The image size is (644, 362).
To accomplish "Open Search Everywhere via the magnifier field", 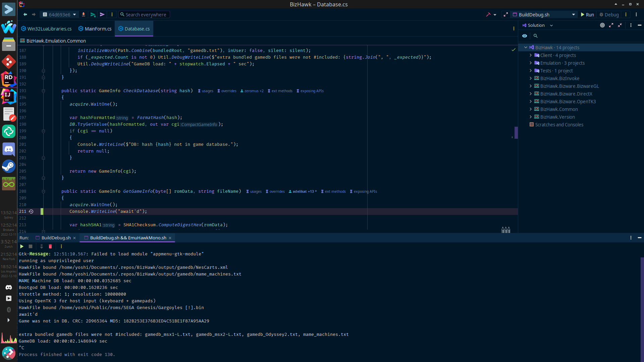I will [144, 14].
